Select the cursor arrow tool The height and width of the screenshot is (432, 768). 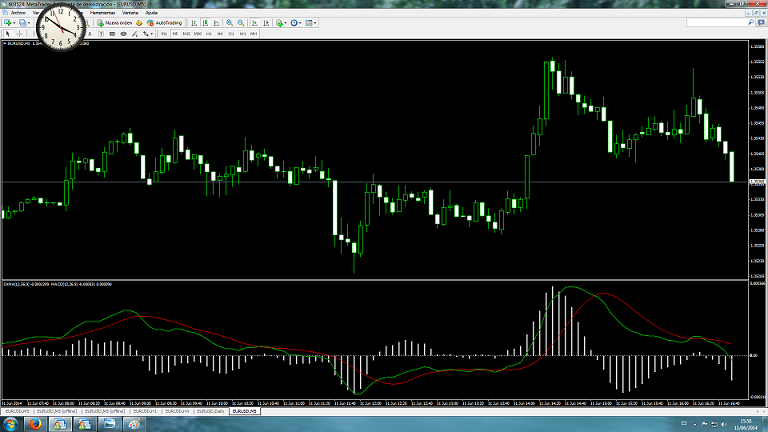tap(7, 34)
